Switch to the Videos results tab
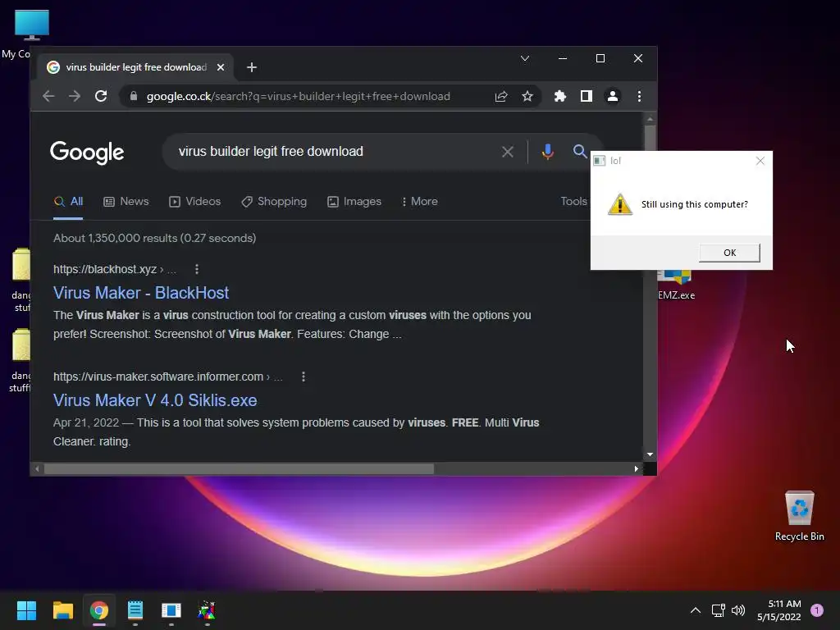 click(x=195, y=202)
